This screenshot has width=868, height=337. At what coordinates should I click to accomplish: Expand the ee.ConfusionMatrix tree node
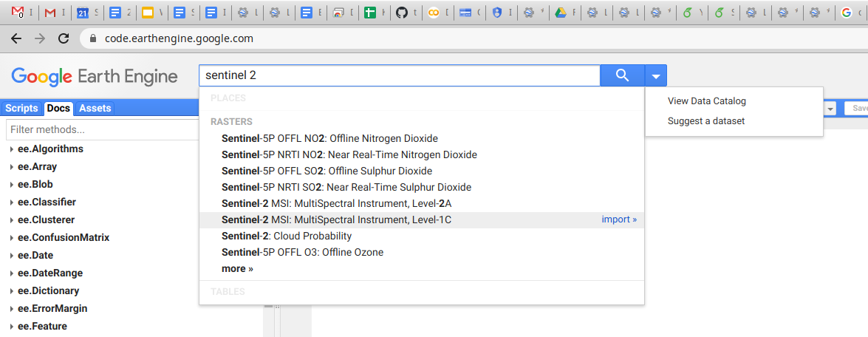point(12,237)
